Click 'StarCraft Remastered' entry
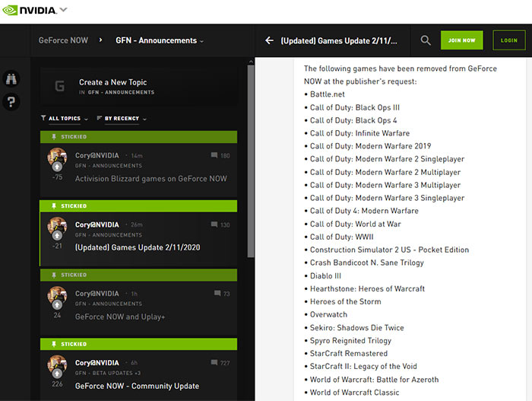This screenshot has height=401, width=532. pos(348,353)
